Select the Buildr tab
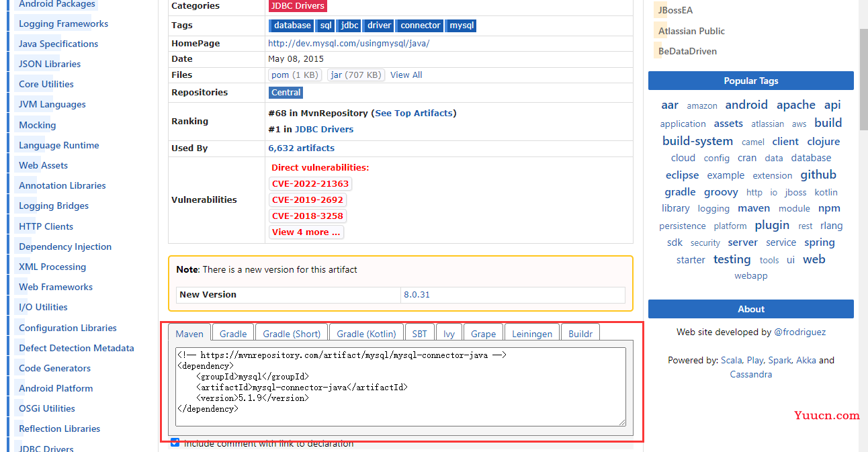868x452 pixels. coord(580,333)
